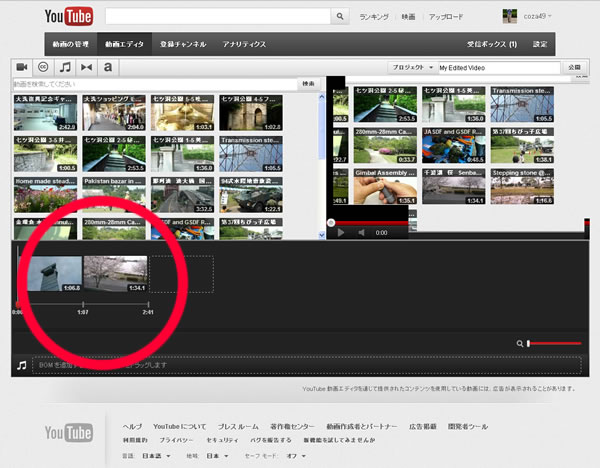The image size is (600, 468).
Task: Click the My Edited Video title field
Action: pyautogui.click(x=499, y=67)
